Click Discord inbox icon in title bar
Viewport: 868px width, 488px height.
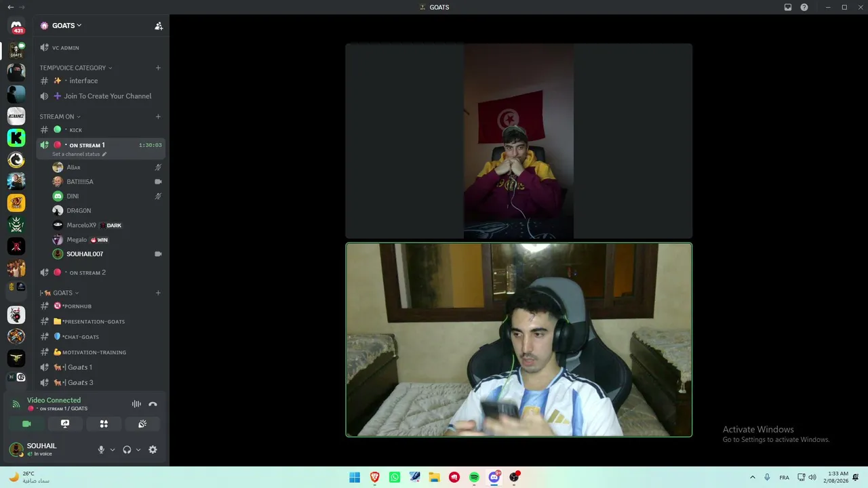[788, 7]
